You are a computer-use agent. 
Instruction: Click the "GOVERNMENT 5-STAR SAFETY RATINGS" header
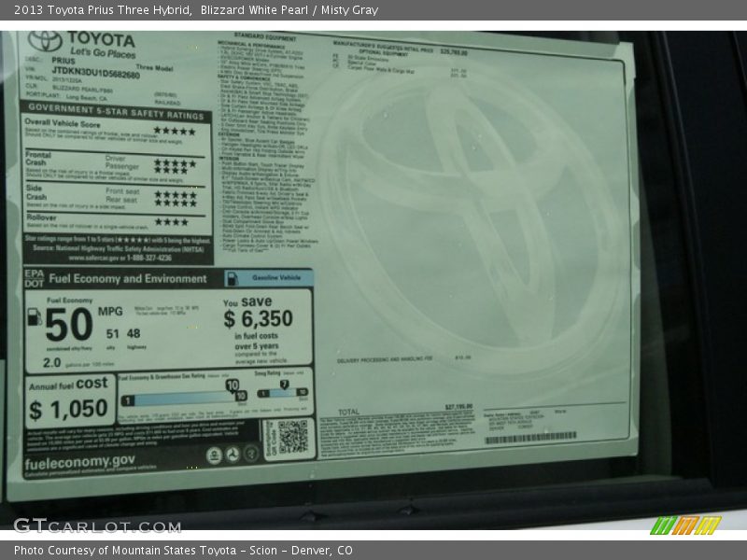pos(116,111)
